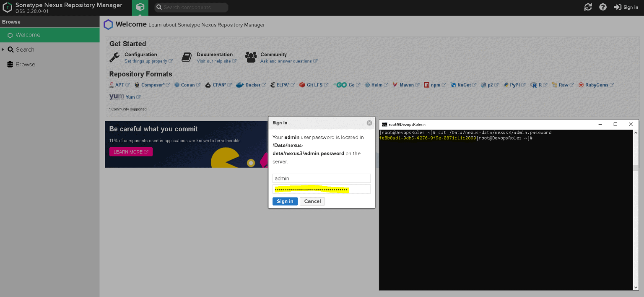Open help via the question mark icon

tap(603, 7)
